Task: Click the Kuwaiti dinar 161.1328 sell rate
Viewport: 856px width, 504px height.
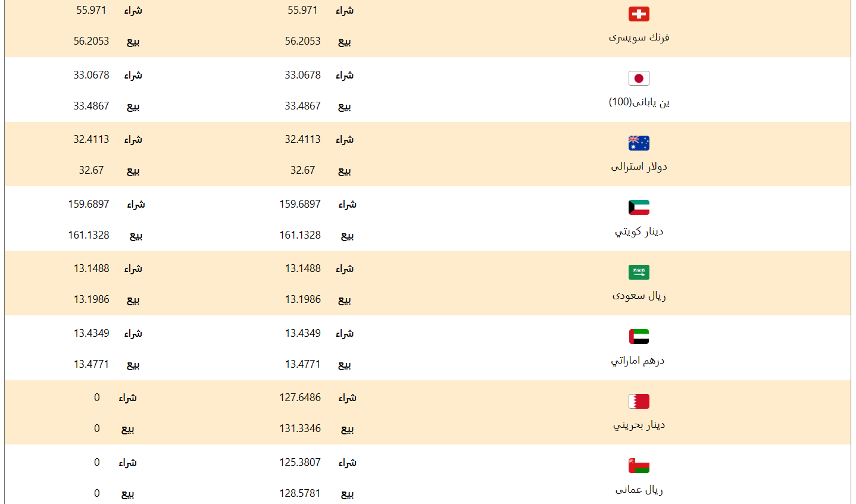Action: click(x=300, y=235)
